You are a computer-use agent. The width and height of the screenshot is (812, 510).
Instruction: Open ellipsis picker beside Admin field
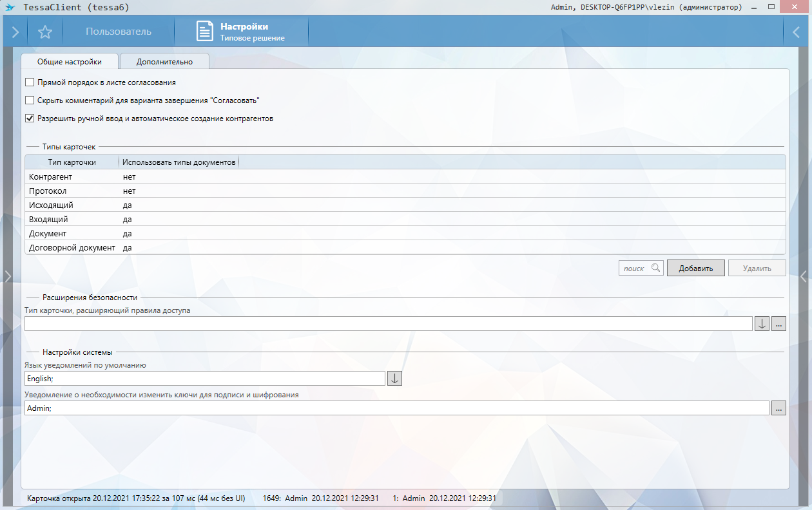click(x=778, y=408)
